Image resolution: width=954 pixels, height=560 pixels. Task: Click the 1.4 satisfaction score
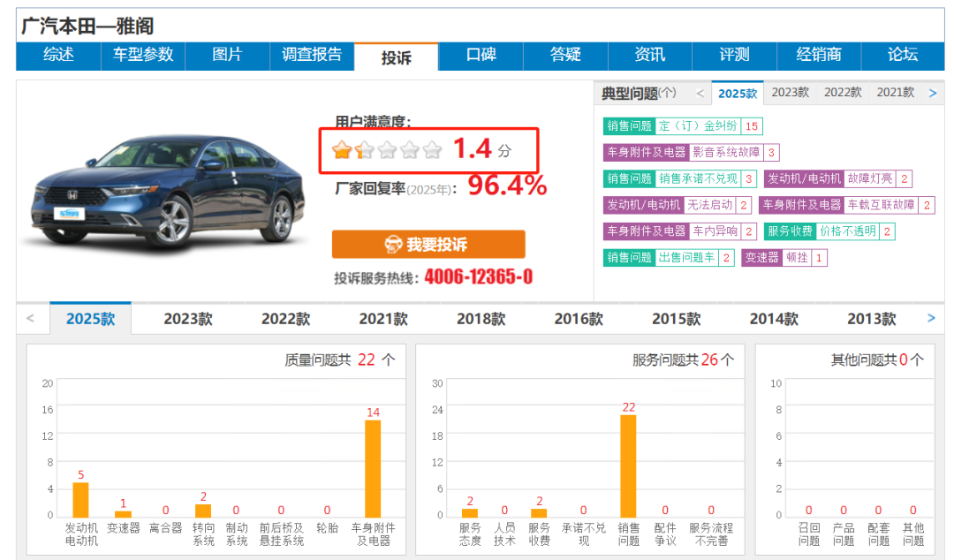473,148
